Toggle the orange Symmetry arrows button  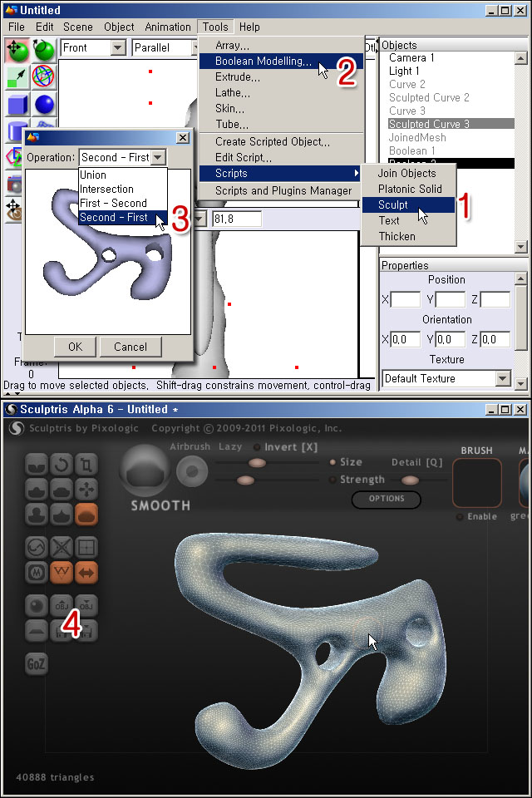(86, 573)
